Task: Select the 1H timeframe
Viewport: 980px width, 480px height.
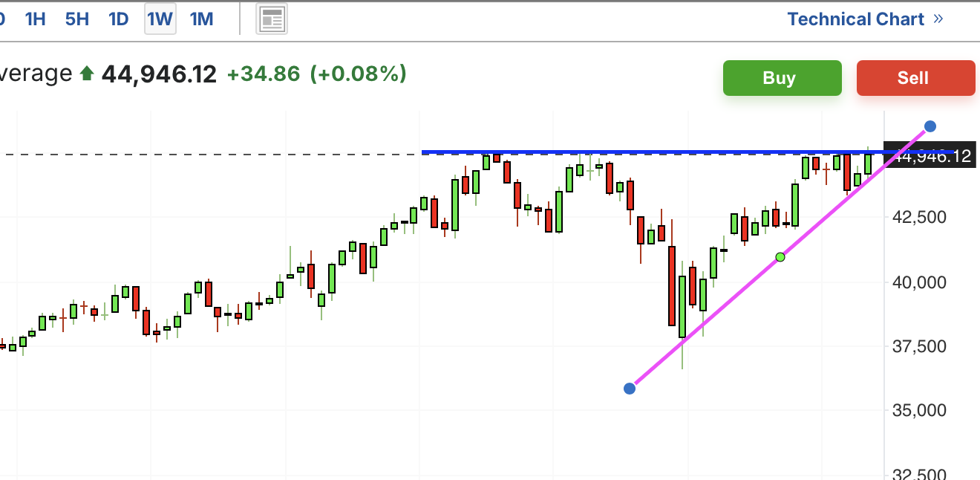Action: click(35, 19)
